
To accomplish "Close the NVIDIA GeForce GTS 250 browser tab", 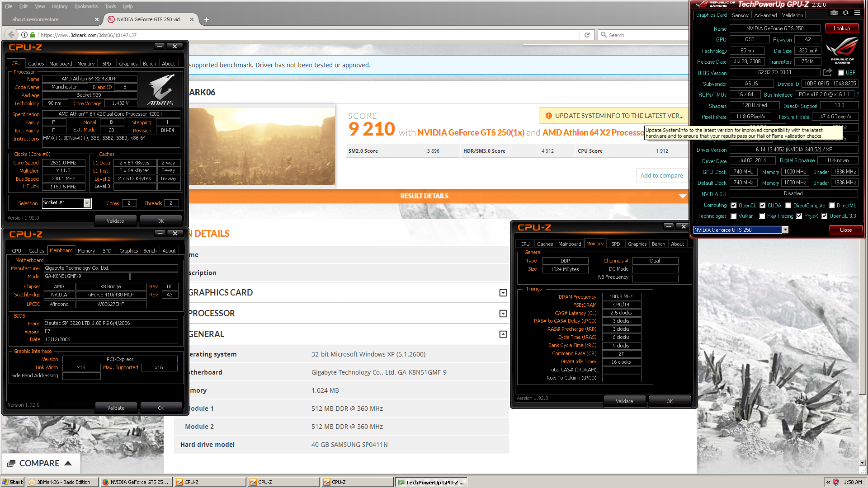I will [192, 19].
